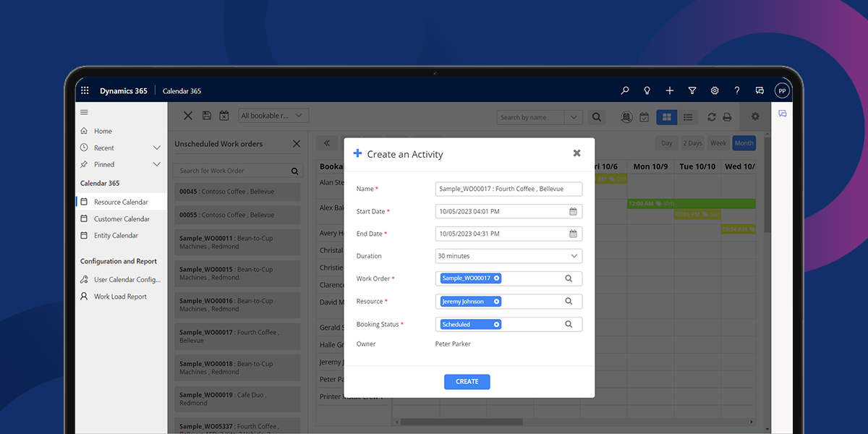
Task: Click the CREATE button
Action: point(467,381)
